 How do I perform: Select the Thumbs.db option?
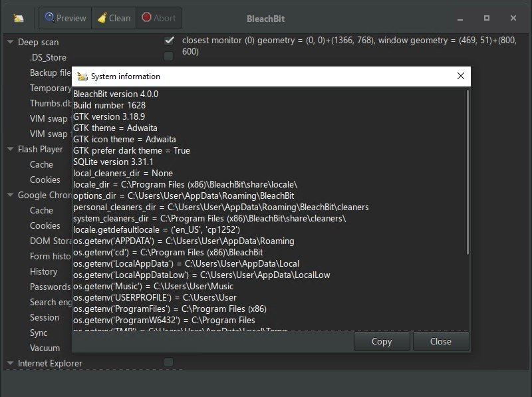coord(51,103)
